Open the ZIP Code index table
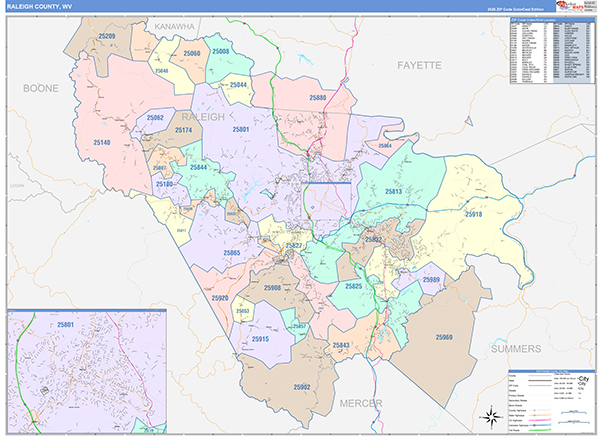This screenshot has height=436, width=600. tap(552, 51)
